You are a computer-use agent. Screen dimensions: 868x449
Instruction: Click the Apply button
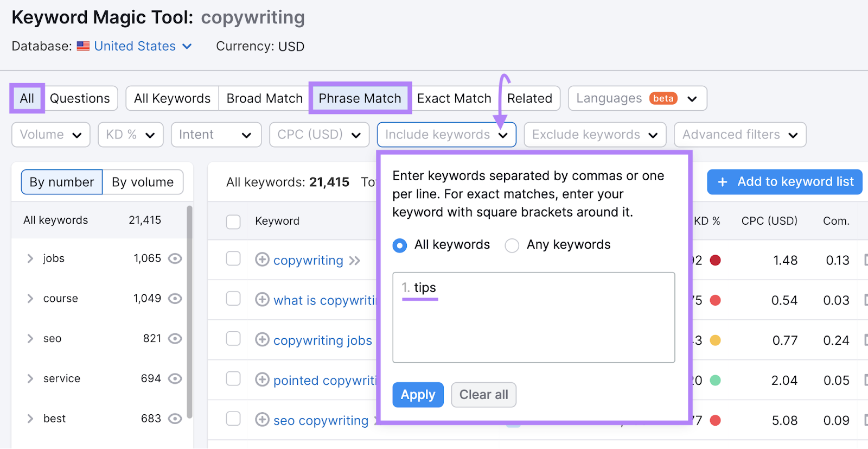pos(418,395)
